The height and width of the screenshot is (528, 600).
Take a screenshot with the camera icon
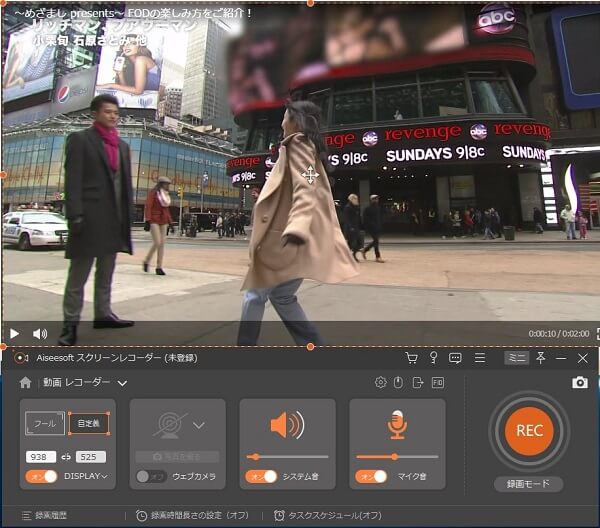(579, 382)
